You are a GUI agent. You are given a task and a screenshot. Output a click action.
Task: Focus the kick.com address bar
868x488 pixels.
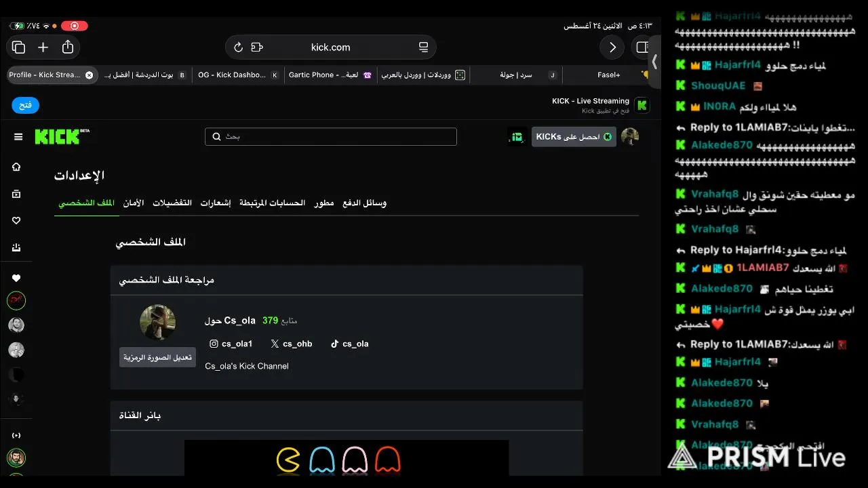tap(330, 47)
